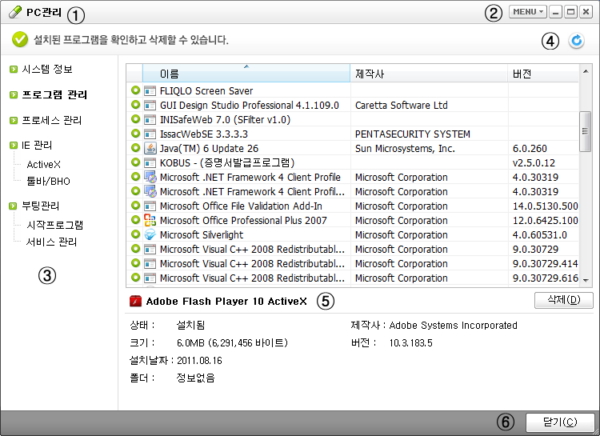Select Microsoft Office File Validation Add-In row
The image size is (600, 436).
(352, 206)
